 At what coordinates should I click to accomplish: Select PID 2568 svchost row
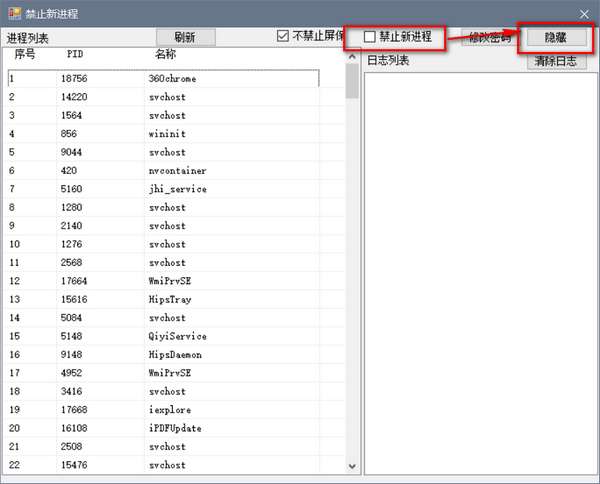coord(163,262)
